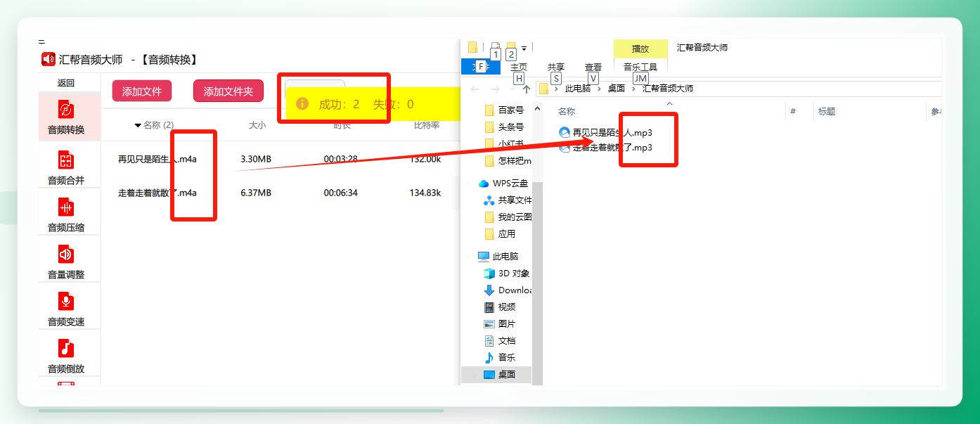Open the 共享 ribbon tab in Explorer
Screen dimensions: 980x424
[556, 68]
